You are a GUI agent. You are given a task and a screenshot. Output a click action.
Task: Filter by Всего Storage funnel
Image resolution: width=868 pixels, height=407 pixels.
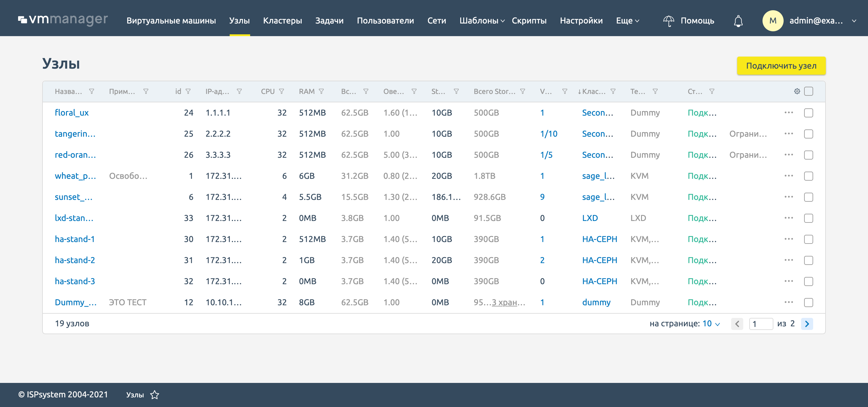click(523, 91)
